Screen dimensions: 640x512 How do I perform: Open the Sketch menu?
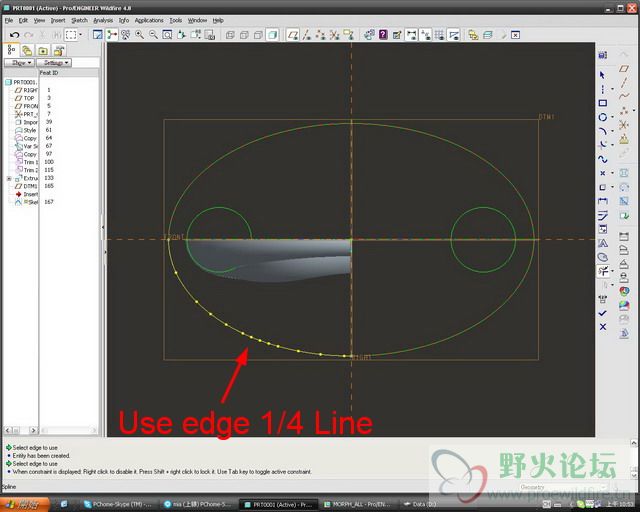click(x=79, y=20)
